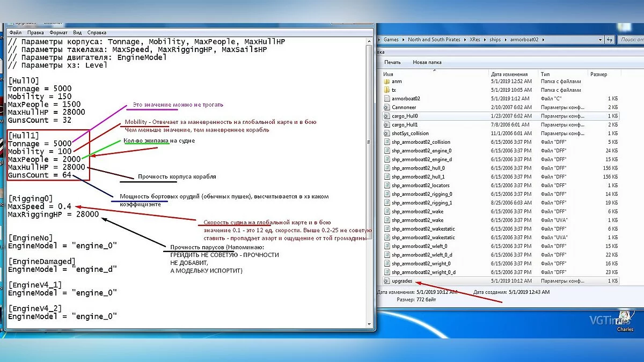Click the cargo_Hull0 file icon
The width and height of the screenshot is (644, 362).
tap(386, 116)
